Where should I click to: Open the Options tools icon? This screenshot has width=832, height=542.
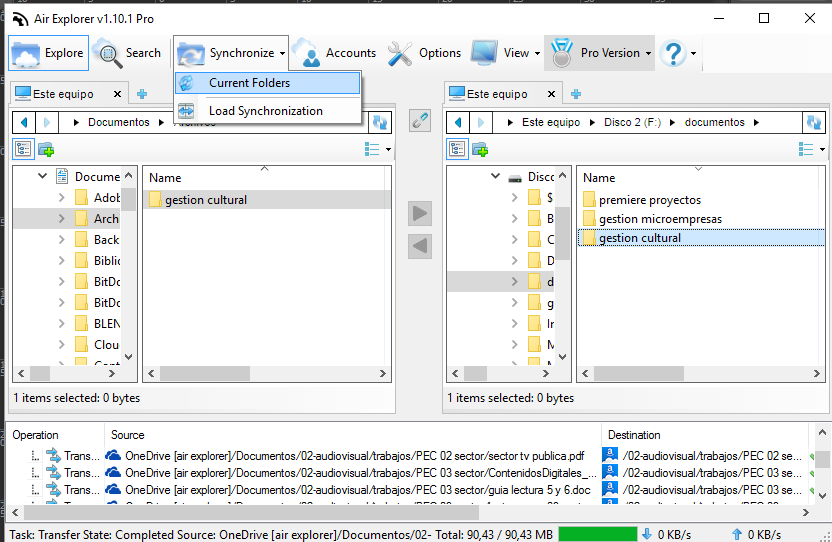(425, 53)
